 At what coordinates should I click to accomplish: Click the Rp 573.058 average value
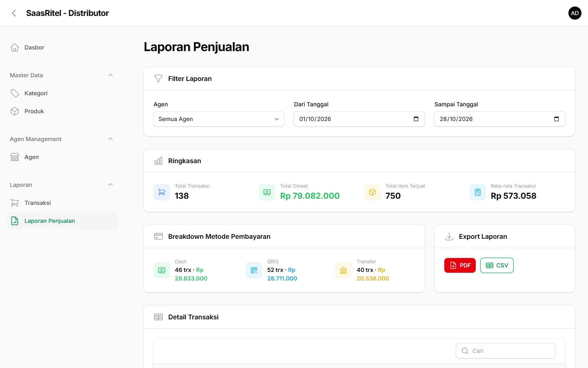513,196
